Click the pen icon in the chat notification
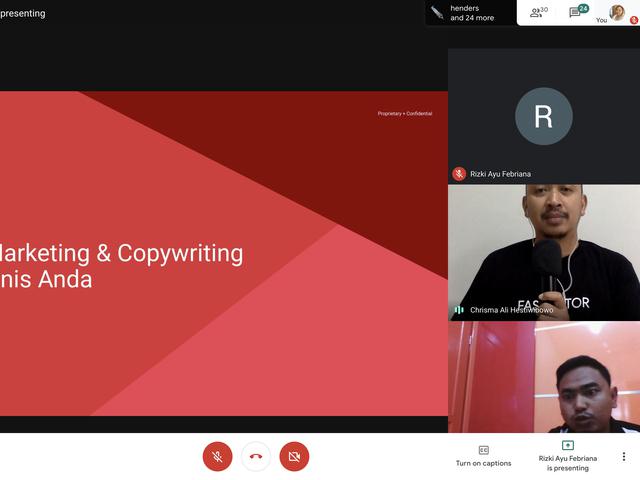The image size is (640, 480). tap(437, 13)
